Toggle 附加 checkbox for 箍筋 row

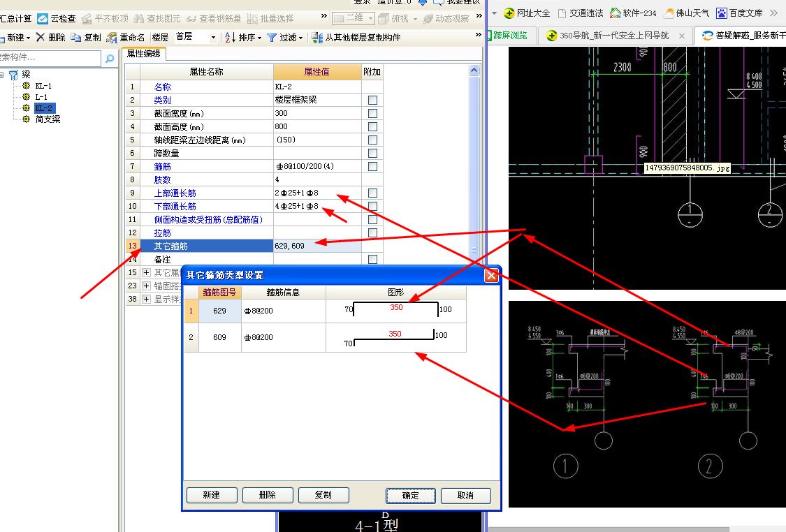pyautogui.click(x=372, y=166)
